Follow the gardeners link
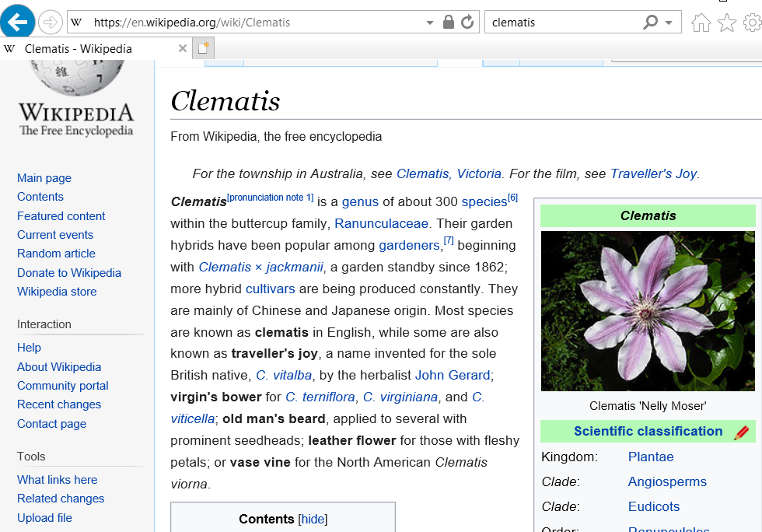The height and width of the screenshot is (532, 762). tap(409, 246)
